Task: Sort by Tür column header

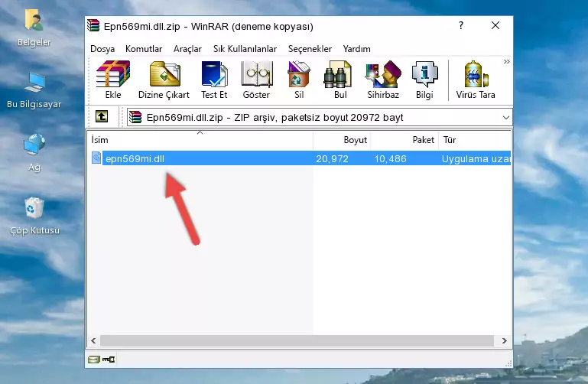Action: 474,140
